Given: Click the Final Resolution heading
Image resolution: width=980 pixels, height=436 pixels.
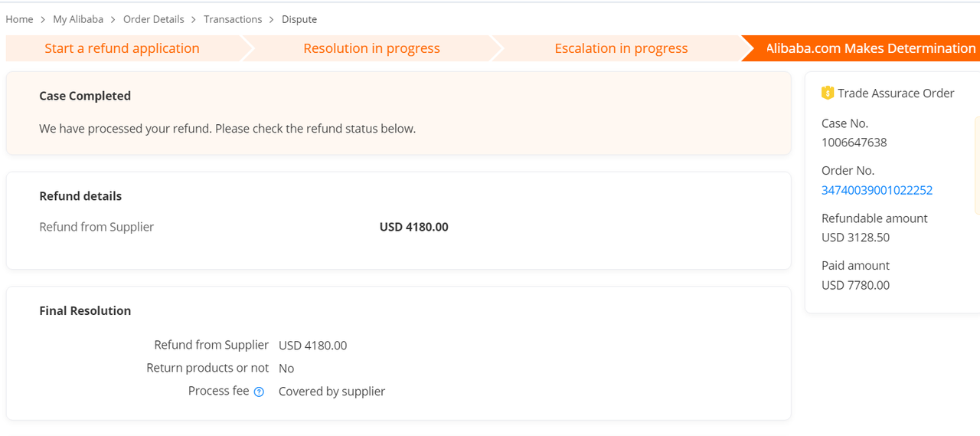Looking at the screenshot, I should (x=85, y=310).
